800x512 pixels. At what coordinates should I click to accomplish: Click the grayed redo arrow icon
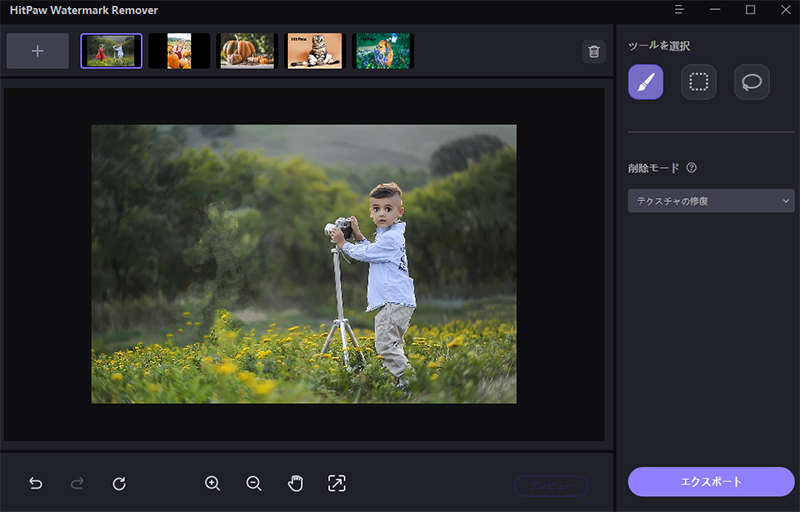(x=77, y=483)
